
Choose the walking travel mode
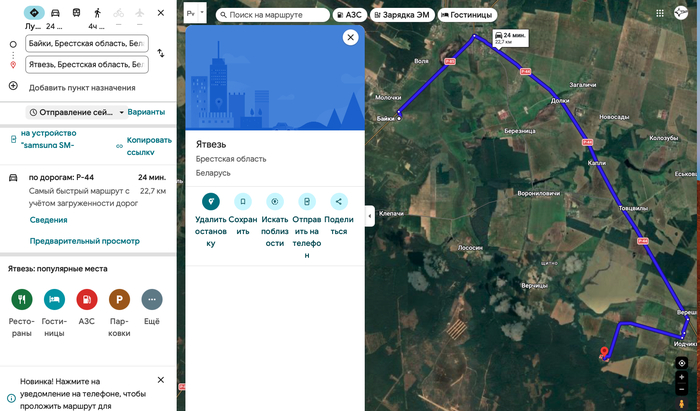coord(97,13)
